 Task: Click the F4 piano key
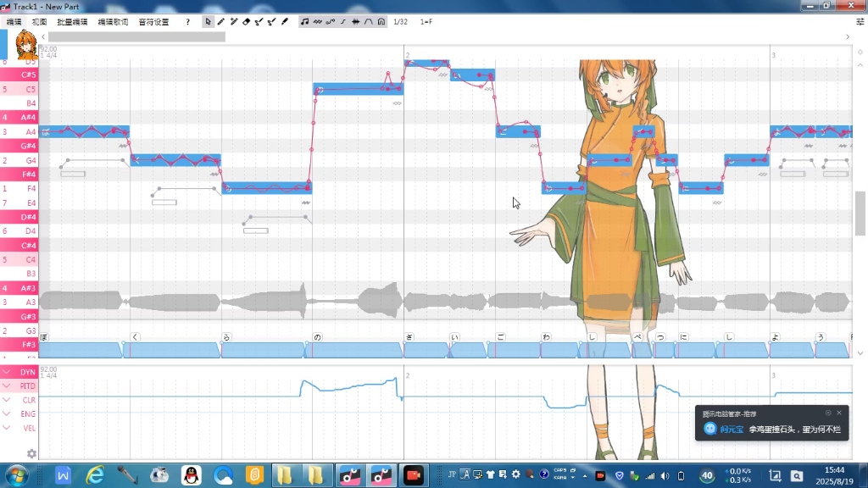pos(19,189)
